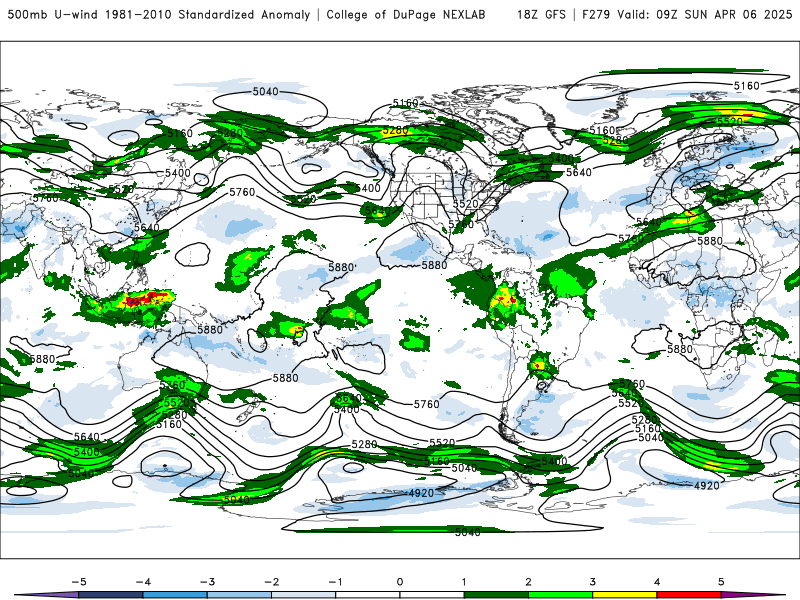The image size is (800, 600).
Task: Click the "5880" contour label over northern Africa
Action: 710,241
